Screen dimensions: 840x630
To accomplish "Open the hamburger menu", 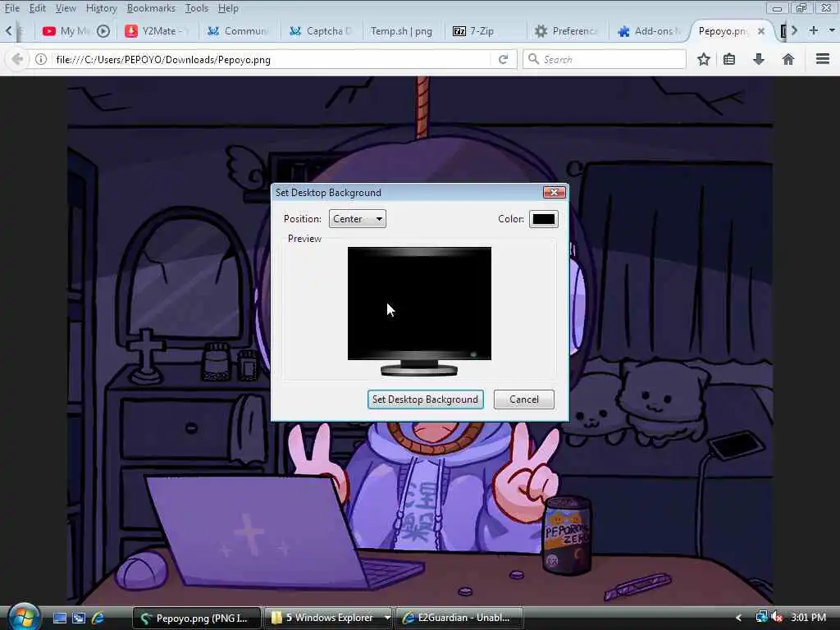I will [x=822, y=59].
